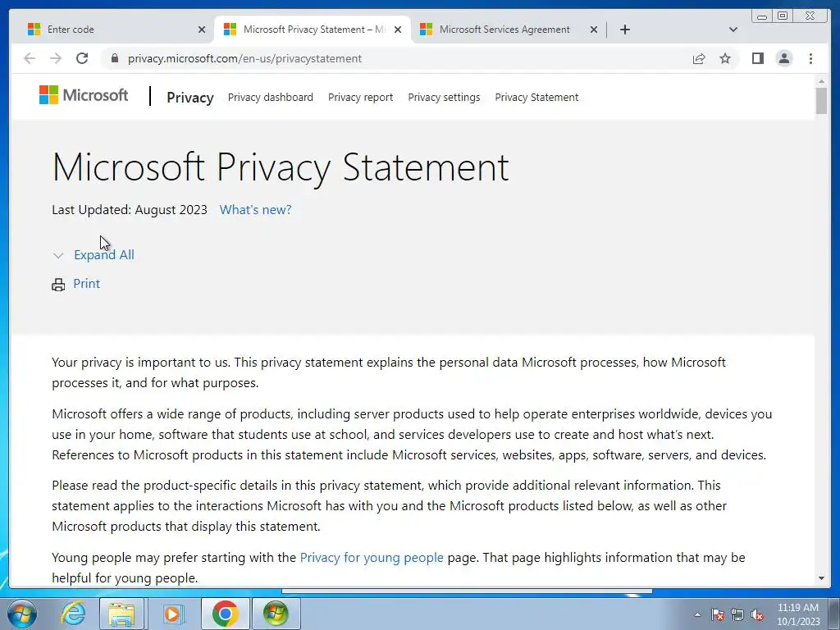Open the network tray icon
The height and width of the screenshot is (630, 840).
[737, 614]
